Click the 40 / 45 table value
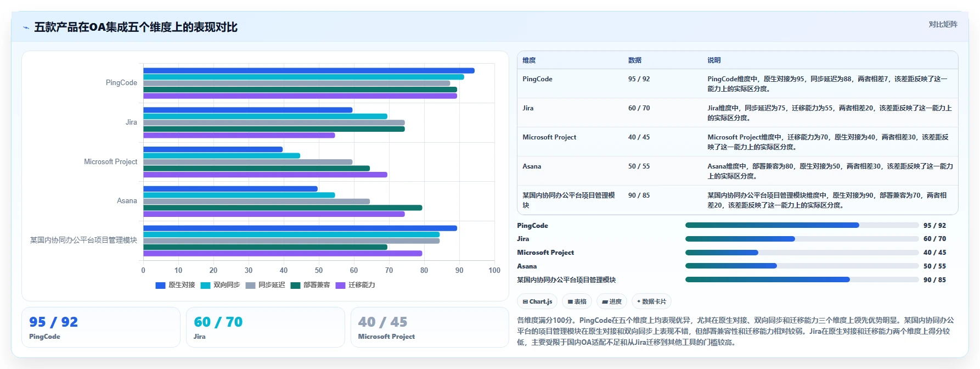 (x=639, y=137)
